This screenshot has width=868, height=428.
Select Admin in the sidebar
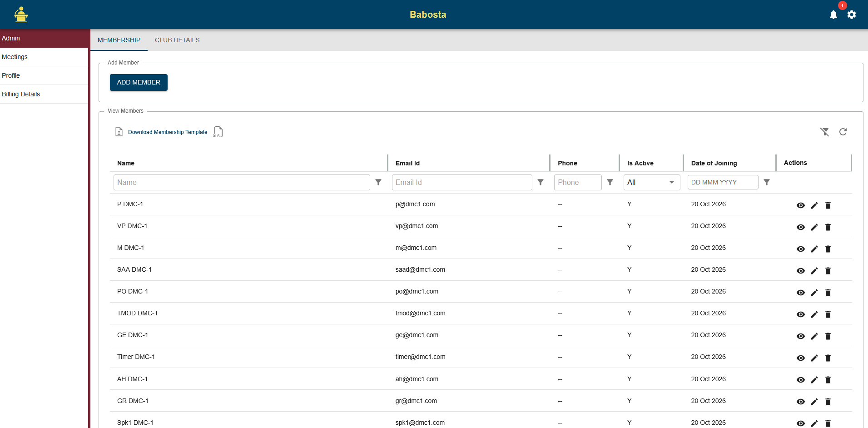(44, 38)
